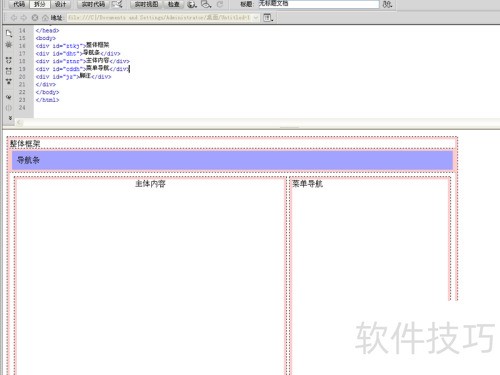Switch to 设计 (Design) view

[60, 4]
